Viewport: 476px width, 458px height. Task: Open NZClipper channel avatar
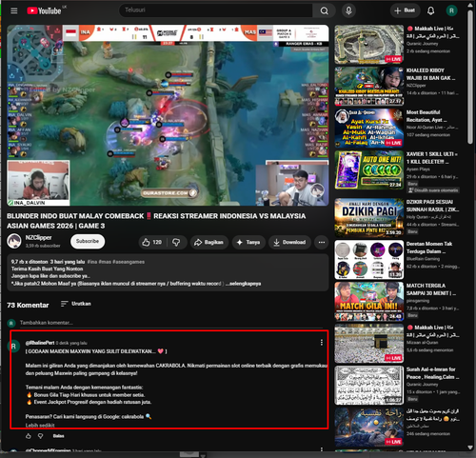pos(14,241)
